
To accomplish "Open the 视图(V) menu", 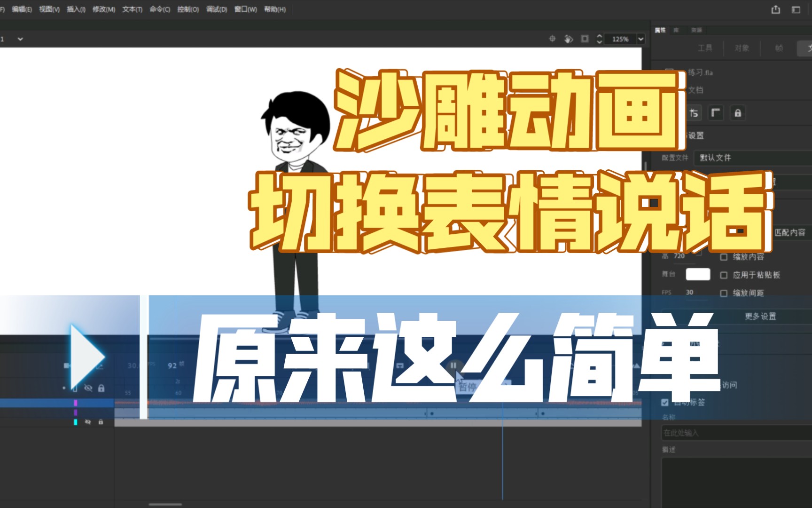I will [49, 9].
